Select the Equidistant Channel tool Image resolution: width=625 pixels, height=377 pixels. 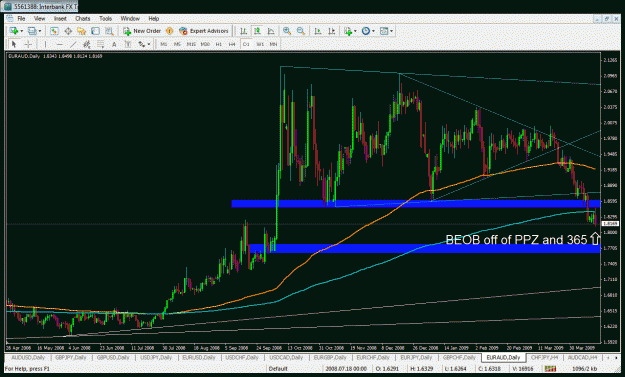(x=86, y=44)
